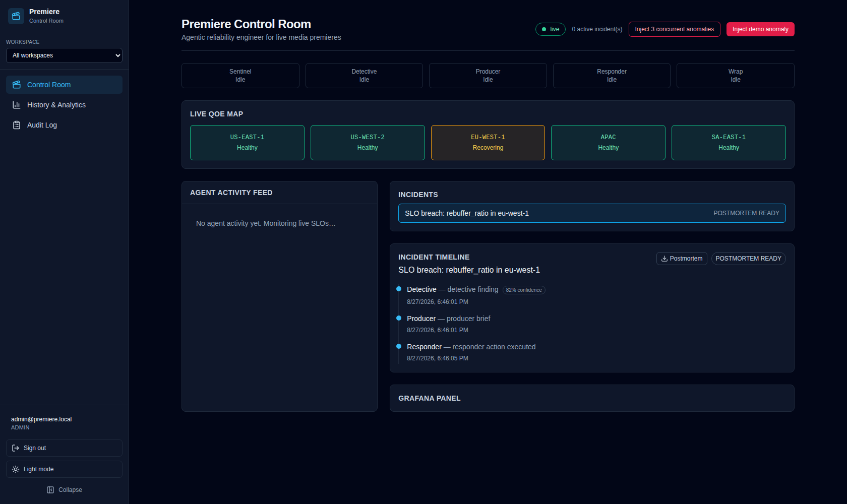Click the Light mode sun icon
The width and height of the screenshot is (847, 504).
pyautogui.click(x=16, y=469)
